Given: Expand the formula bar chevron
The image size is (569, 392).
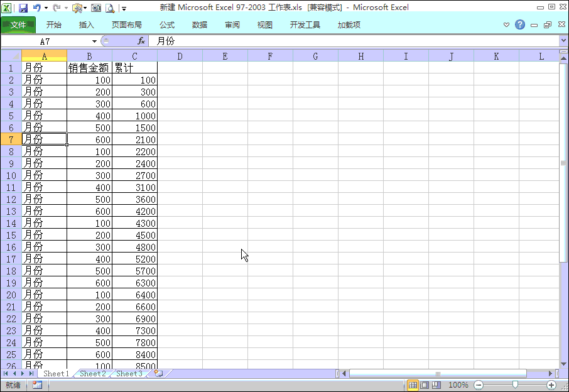Looking at the screenshot, I should click(x=563, y=41).
